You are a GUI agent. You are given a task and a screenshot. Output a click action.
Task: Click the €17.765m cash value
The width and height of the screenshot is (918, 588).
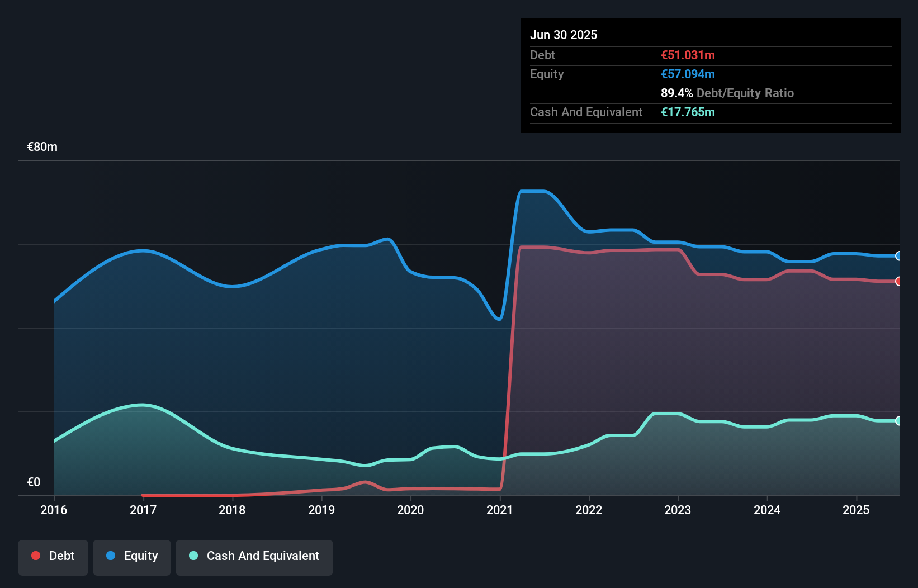pos(688,112)
